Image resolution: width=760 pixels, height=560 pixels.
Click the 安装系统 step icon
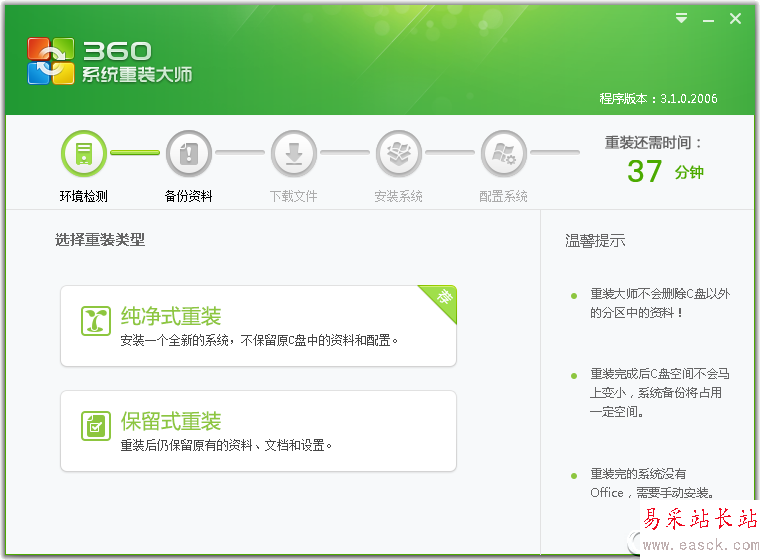tap(399, 153)
